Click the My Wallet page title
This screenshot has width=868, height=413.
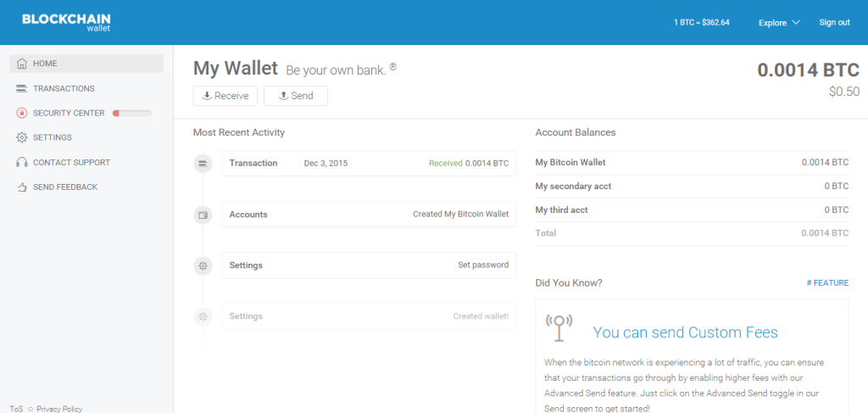pos(236,69)
